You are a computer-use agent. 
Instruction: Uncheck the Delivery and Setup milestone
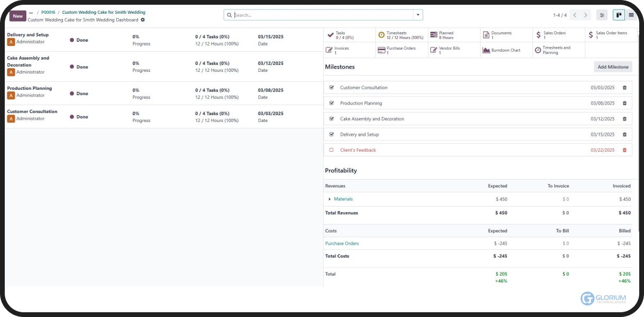(x=332, y=134)
